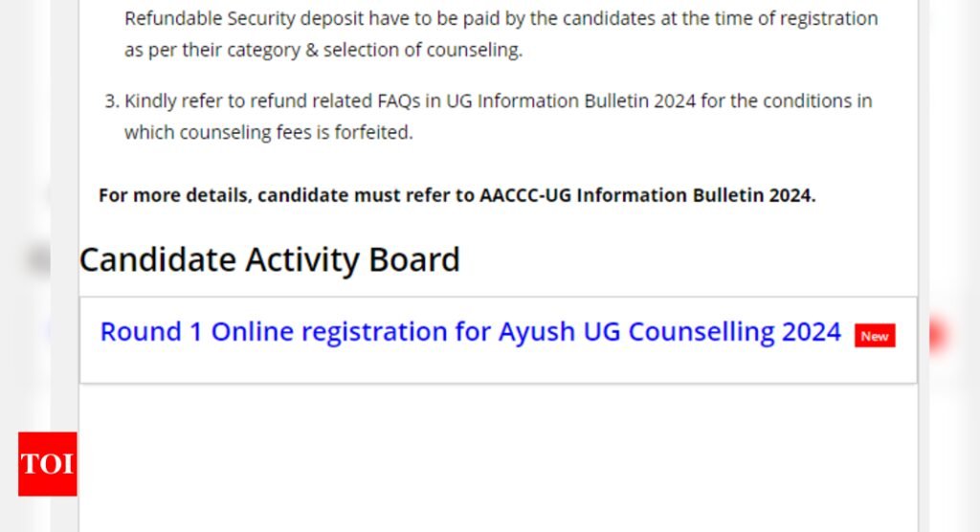The width and height of the screenshot is (980, 532).
Task: Click the blurred gray shape at left edge
Action: pyautogui.click(x=38, y=258)
